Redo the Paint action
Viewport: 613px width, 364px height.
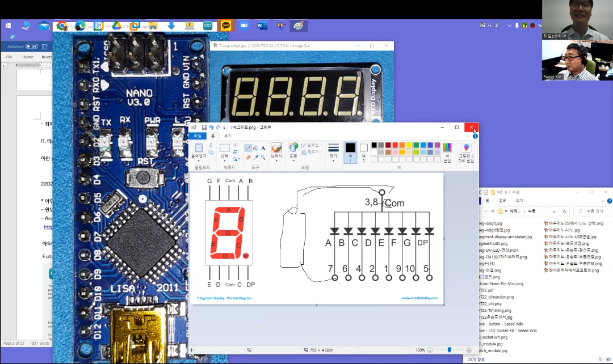click(218, 128)
